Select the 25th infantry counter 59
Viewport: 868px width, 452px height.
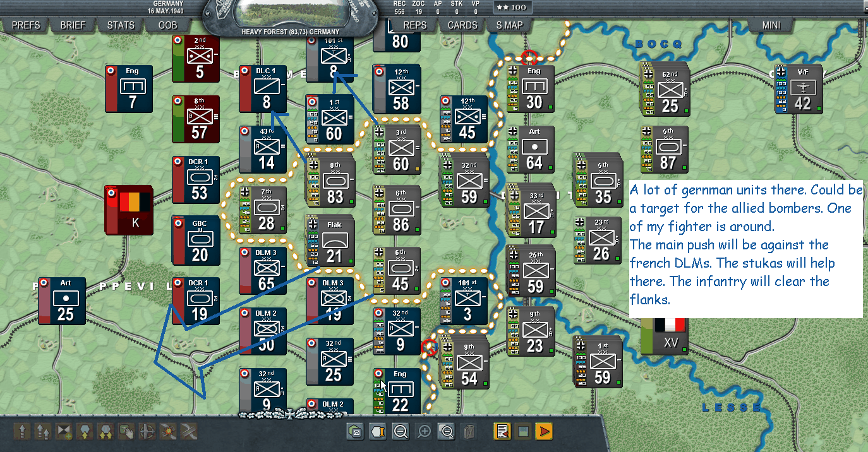(530, 271)
